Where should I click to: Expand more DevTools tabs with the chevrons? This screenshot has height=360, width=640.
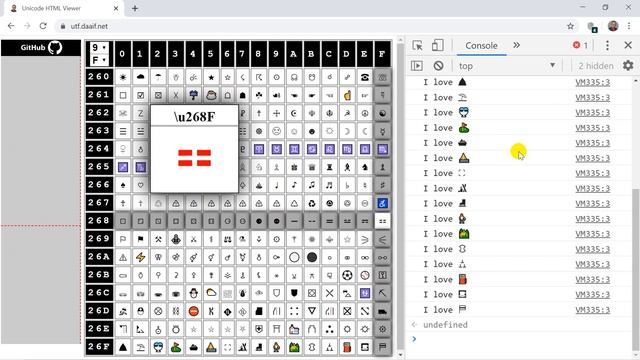click(x=516, y=45)
